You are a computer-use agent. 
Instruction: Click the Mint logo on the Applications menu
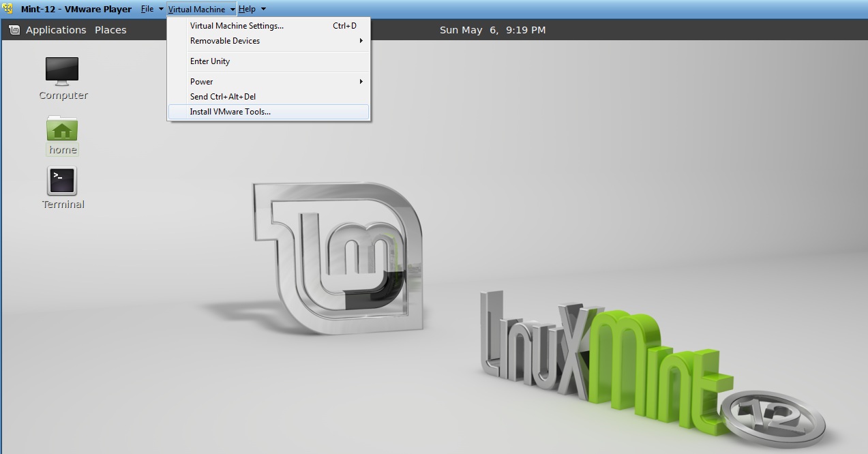(14, 29)
